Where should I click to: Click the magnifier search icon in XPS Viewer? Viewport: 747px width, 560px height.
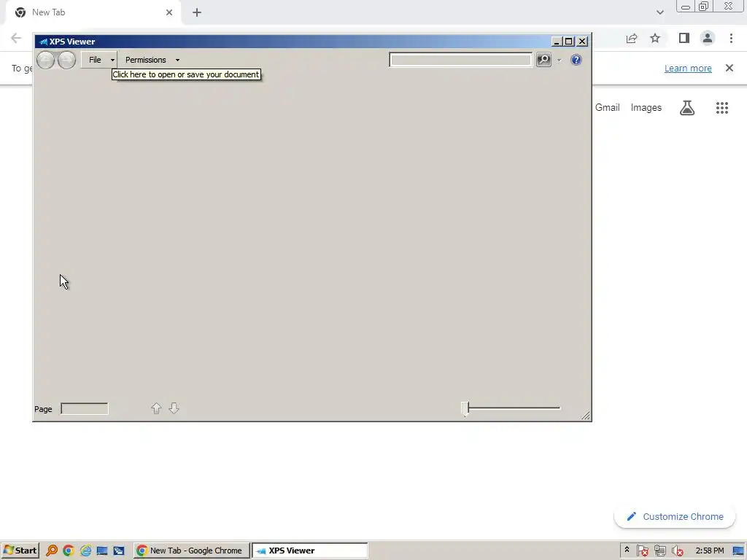[x=543, y=60]
